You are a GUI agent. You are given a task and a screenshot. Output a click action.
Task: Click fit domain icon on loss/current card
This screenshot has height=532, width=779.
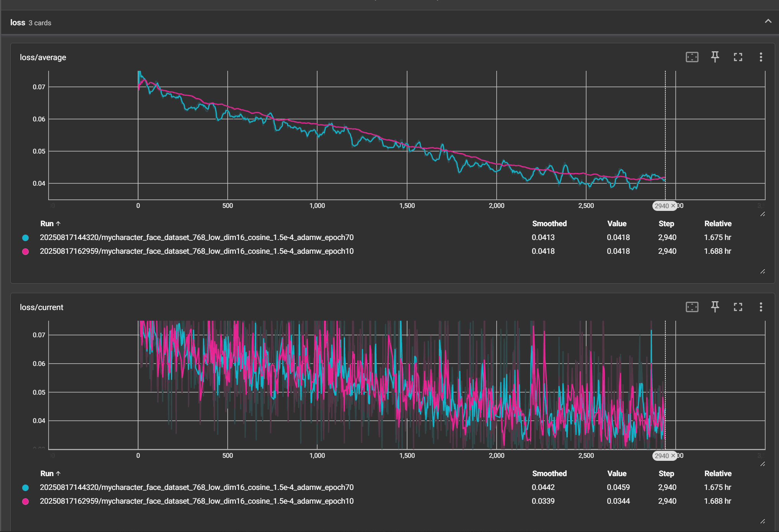[x=692, y=307]
